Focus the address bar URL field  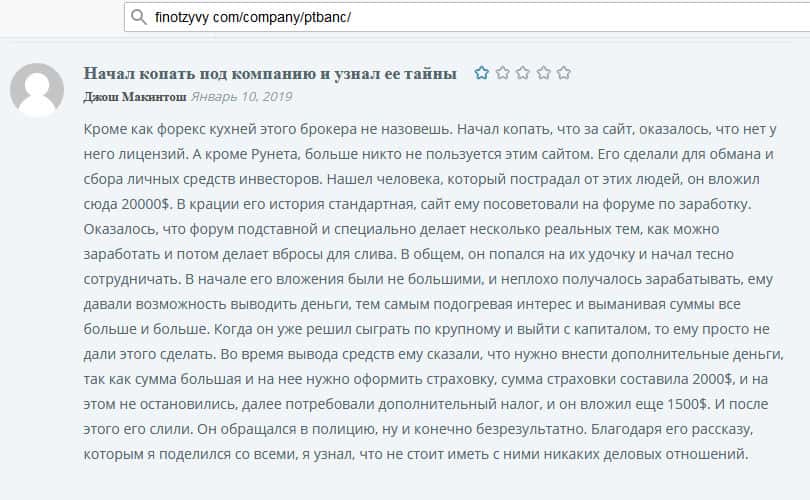(467, 17)
